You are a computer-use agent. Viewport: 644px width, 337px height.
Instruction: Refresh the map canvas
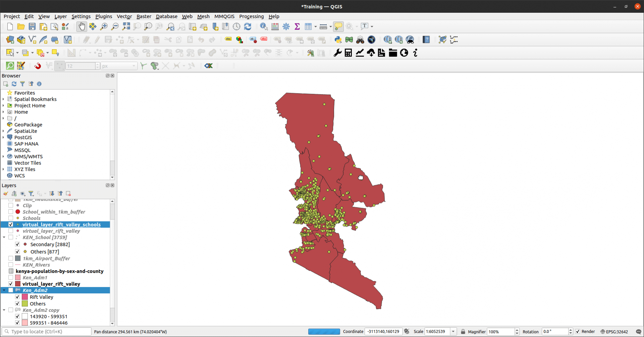pos(248,26)
